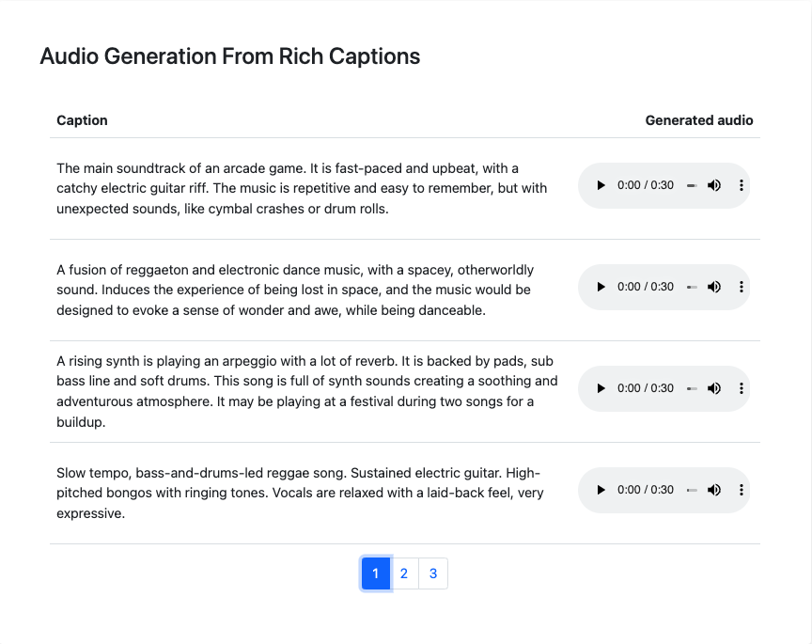This screenshot has height=644, width=812.
Task: Seek in the arcade soundtrack progress bar
Action: pos(692,186)
